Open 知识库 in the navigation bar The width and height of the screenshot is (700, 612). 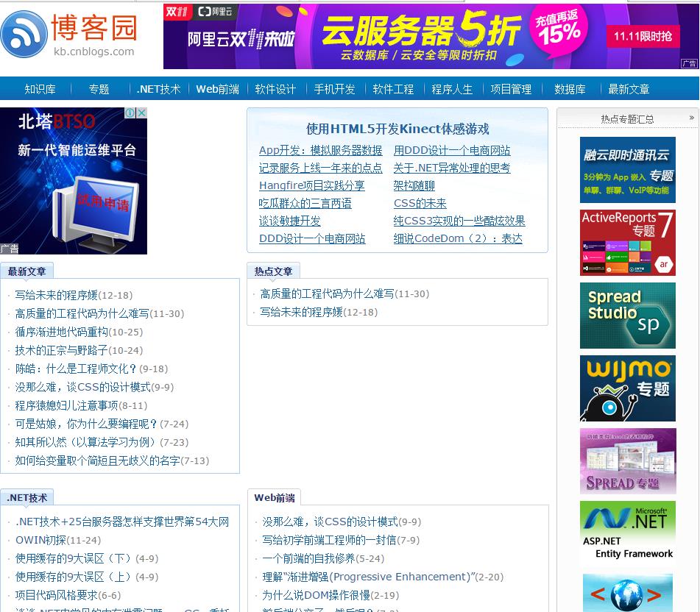[x=40, y=89]
